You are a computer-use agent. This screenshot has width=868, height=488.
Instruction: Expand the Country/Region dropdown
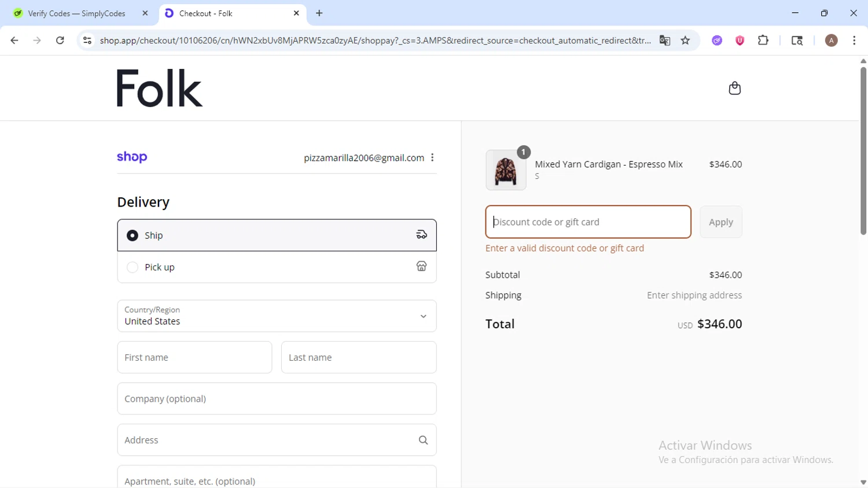pos(277,316)
